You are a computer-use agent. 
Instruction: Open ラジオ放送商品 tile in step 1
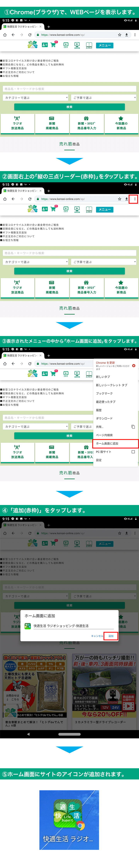tap(18, 124)
